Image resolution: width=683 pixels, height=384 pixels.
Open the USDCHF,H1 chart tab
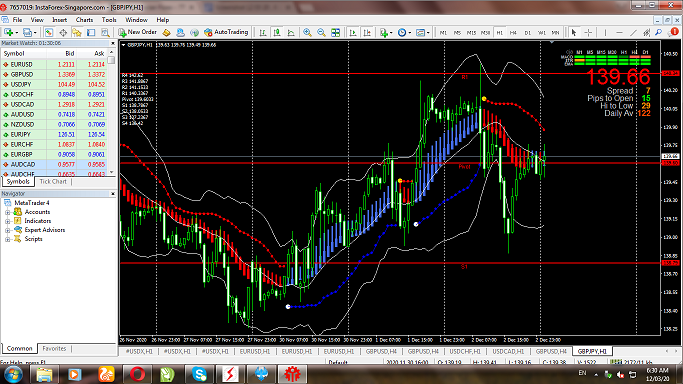(x=465, y=351)
